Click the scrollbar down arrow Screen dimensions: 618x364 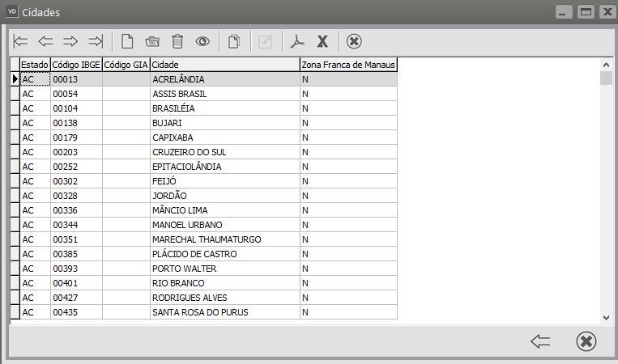click(606, 318)
